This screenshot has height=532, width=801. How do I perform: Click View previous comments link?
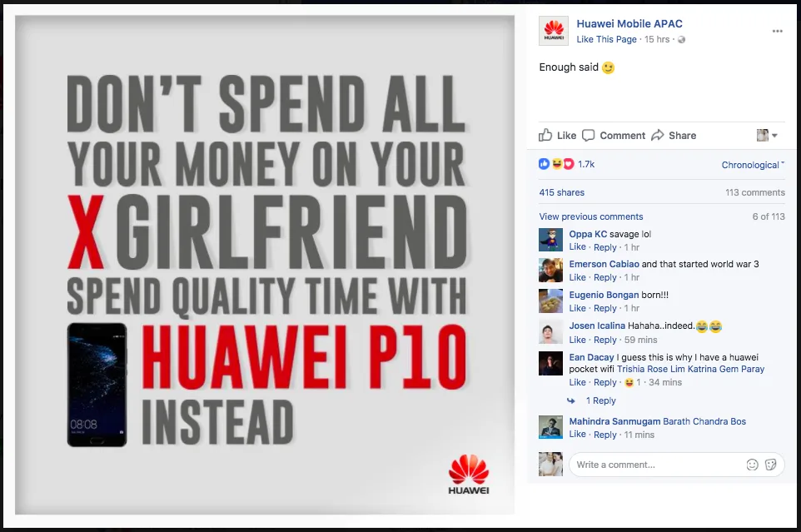[591, 216]
